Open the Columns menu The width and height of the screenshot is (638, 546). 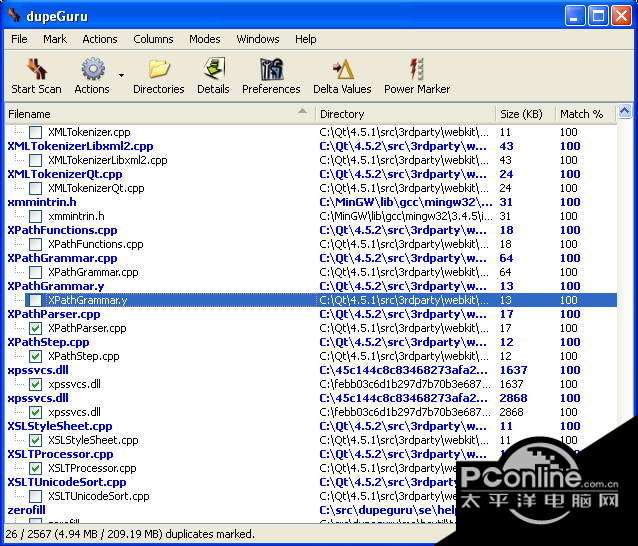click(x=153, y=39)
